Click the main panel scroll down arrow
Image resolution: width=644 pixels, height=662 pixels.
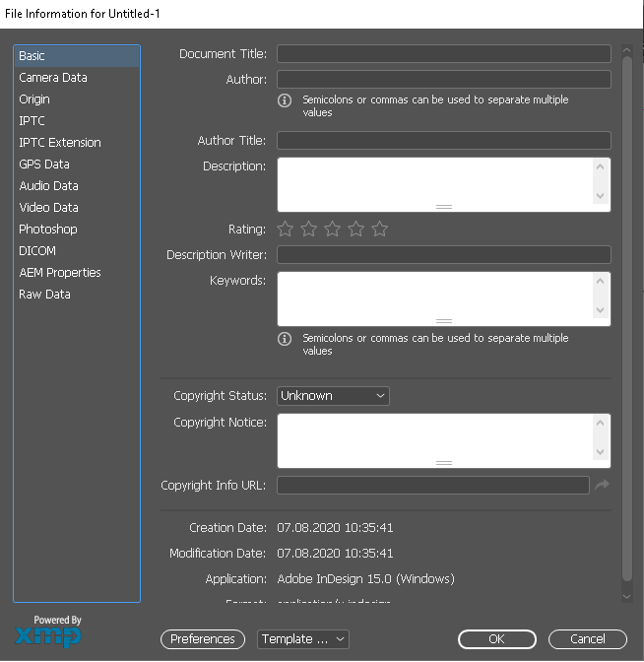(627, 597)
